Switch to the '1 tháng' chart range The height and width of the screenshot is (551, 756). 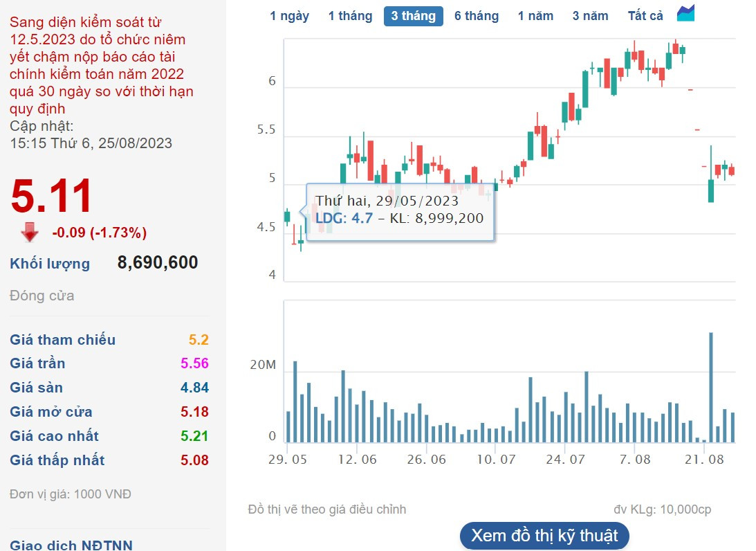tap(350, 16)
